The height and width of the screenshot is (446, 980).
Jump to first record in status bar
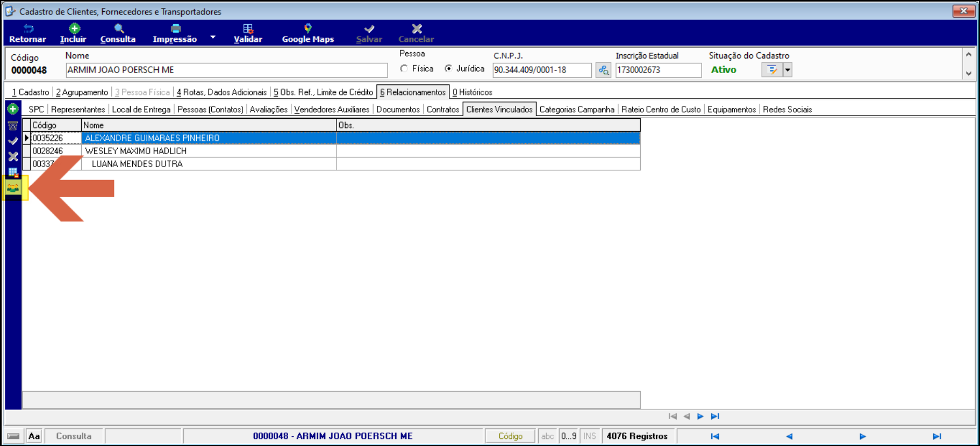[715, 436]
